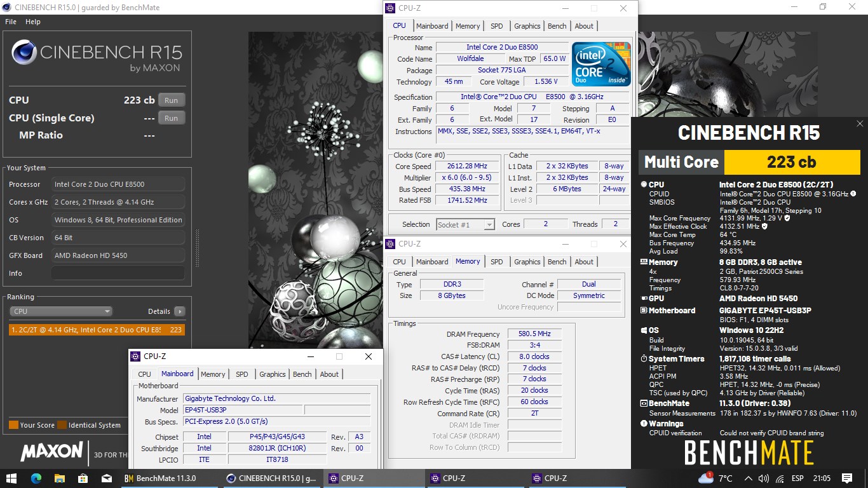This screenshot has height=488, width=868.
Task: Open Socket #1 selection dropdown
Action: click(466, 224)
